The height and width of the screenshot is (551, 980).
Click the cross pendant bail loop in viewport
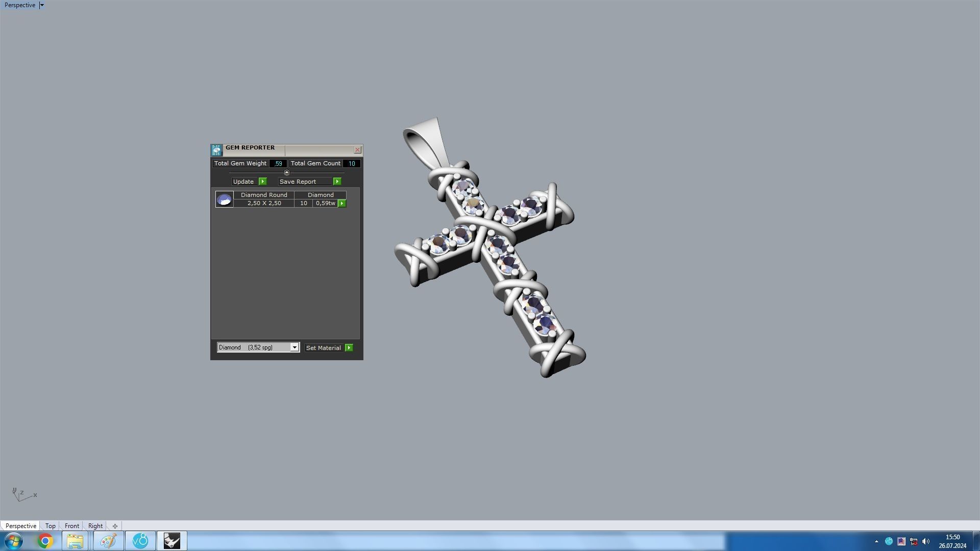pos(428,143)
